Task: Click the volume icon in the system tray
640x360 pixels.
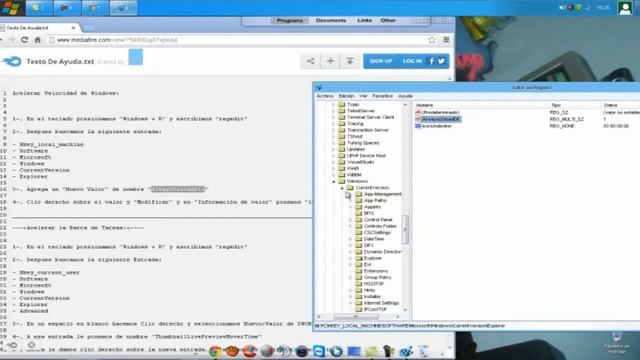Action: click(x=562, y=8)
